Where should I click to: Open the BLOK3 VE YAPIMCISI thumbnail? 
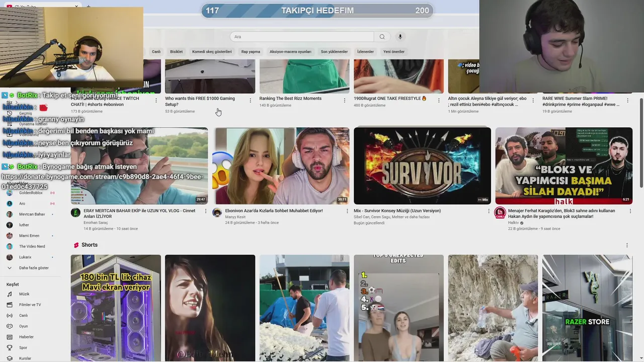(x=563, y=166)
